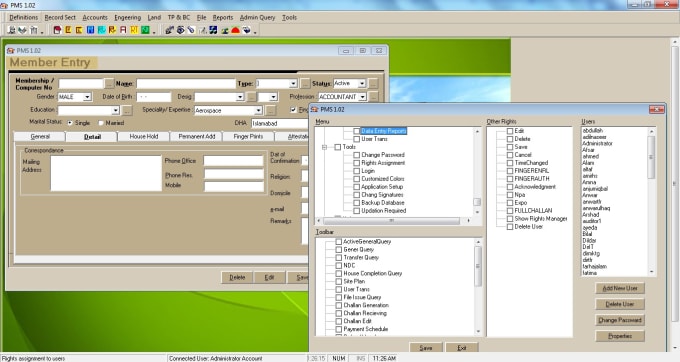
Task: Click the Toolbar list vertical scrollbar thumb
Action: (478, 266)
